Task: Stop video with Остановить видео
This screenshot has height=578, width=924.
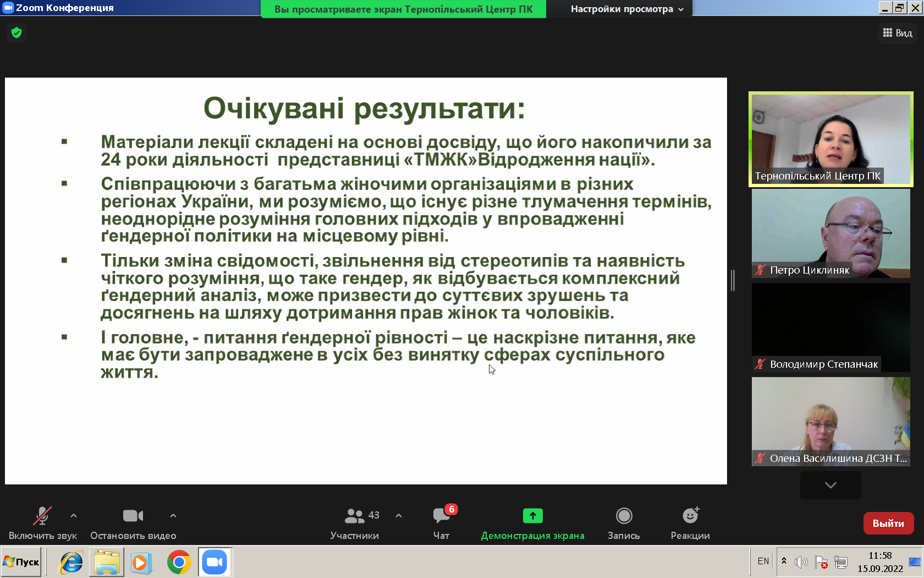Action: pyautogui.click(x=133, y=523)
